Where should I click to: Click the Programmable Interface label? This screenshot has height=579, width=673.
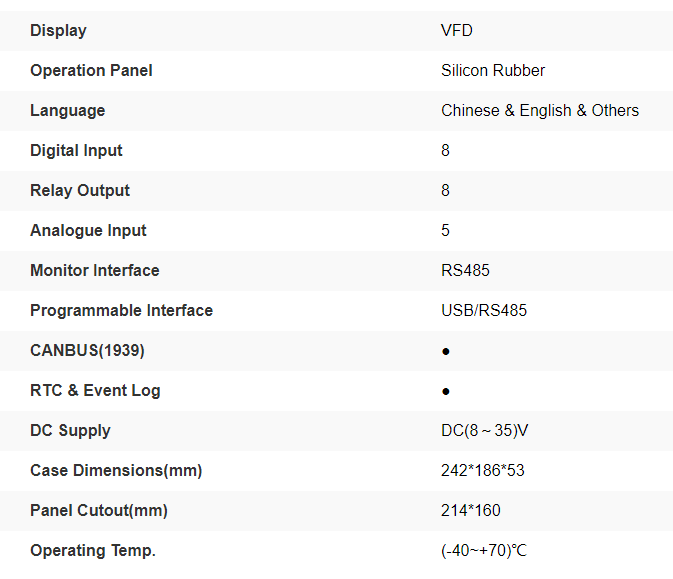(121, 311)
